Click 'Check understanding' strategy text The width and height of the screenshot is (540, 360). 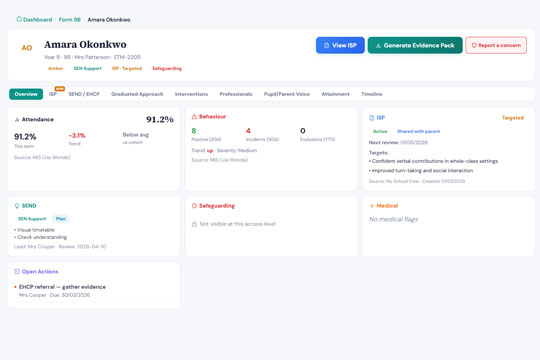point(42,237)
